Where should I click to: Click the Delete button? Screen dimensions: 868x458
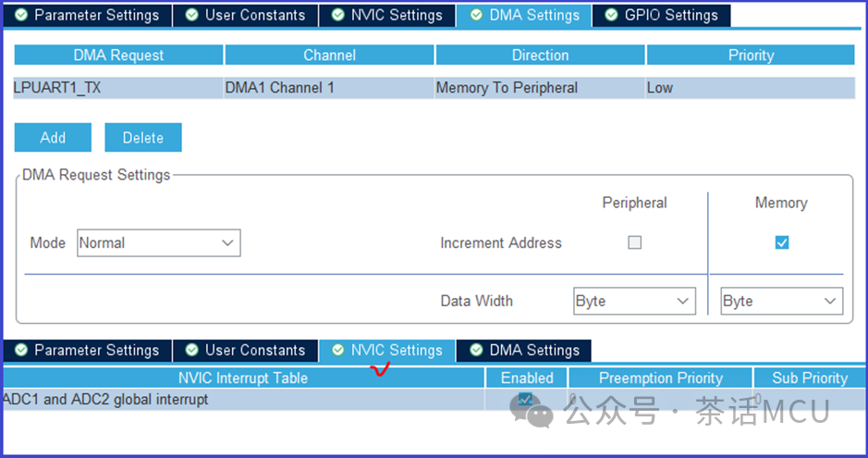click(143, 137)
